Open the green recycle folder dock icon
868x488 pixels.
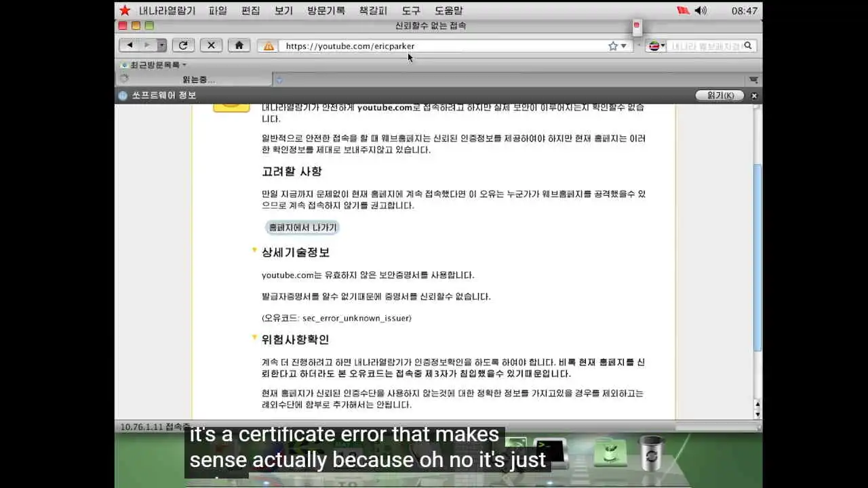[610, 452]
